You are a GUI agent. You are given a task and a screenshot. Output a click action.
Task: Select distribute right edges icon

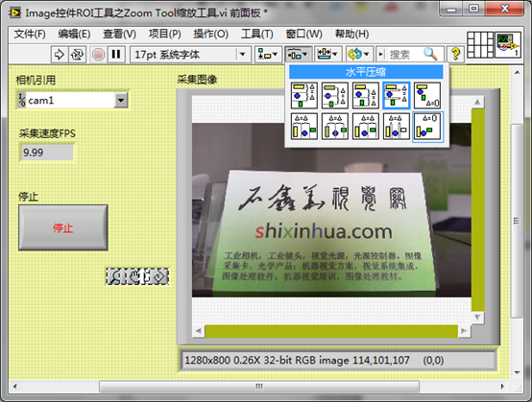click(x=366, y=127)
